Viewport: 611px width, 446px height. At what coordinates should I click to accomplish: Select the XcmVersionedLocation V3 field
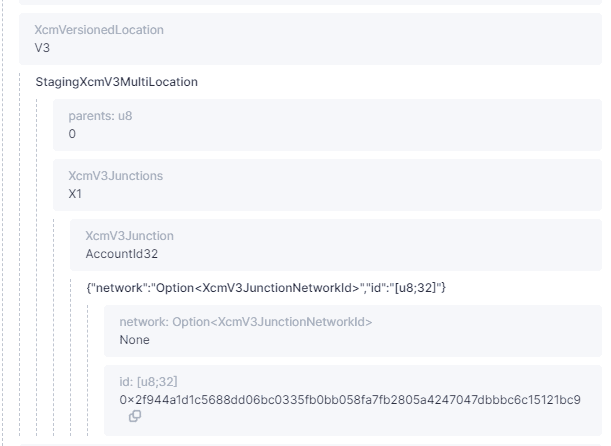coord(310,39)
